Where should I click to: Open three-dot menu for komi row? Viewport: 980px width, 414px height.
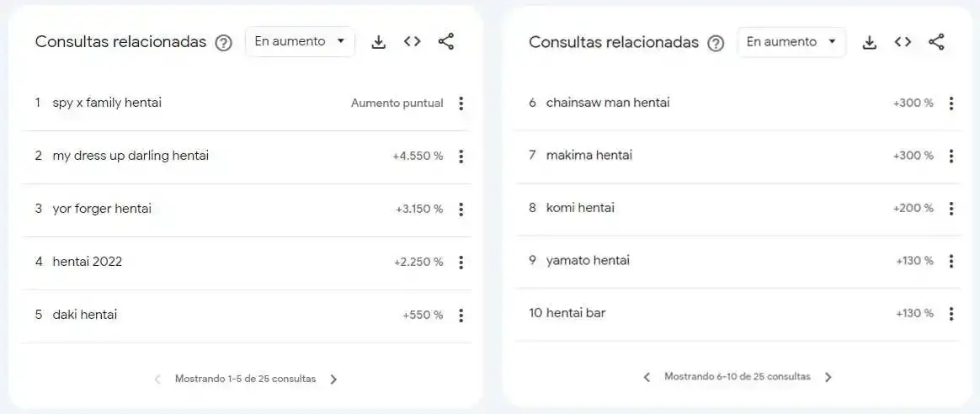[x=951, y=208]
